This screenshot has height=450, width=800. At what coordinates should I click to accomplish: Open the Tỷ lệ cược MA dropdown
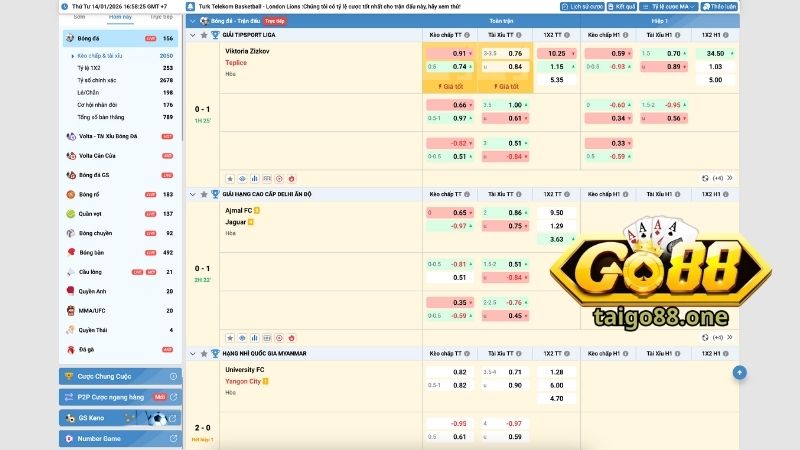669,7
